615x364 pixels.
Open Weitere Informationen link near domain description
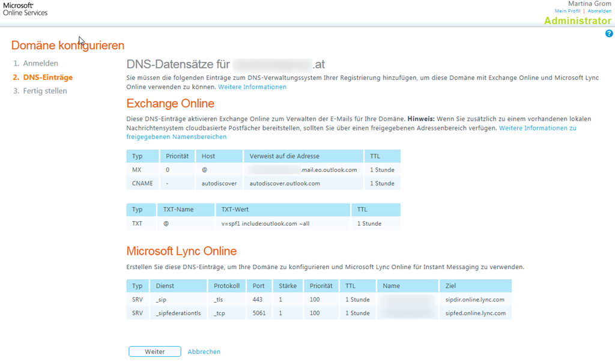coord(252,87)
